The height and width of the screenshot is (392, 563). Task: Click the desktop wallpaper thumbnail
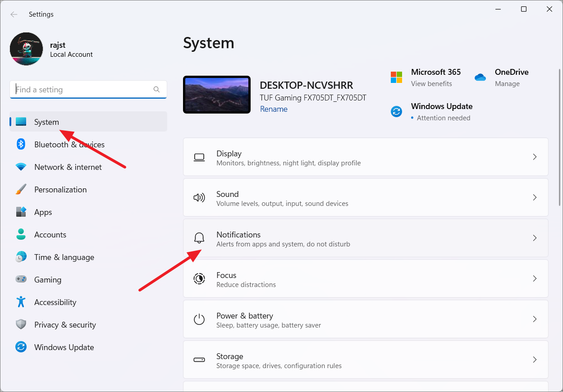click(x=217, y=95)
